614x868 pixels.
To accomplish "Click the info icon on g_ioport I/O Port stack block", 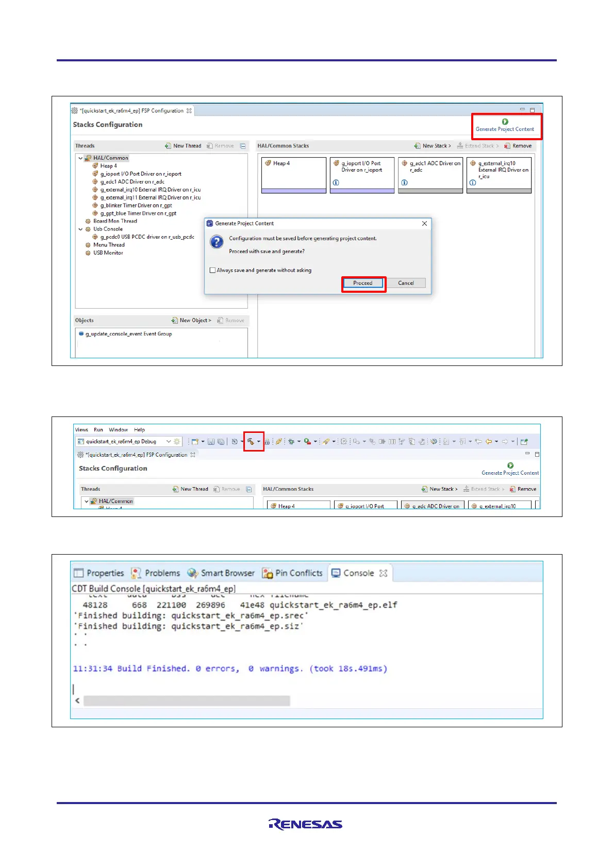I will 336,182.
